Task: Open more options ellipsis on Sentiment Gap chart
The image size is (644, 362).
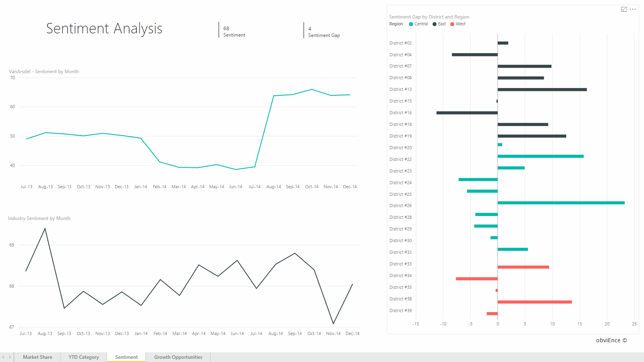Action: point(633,9)
